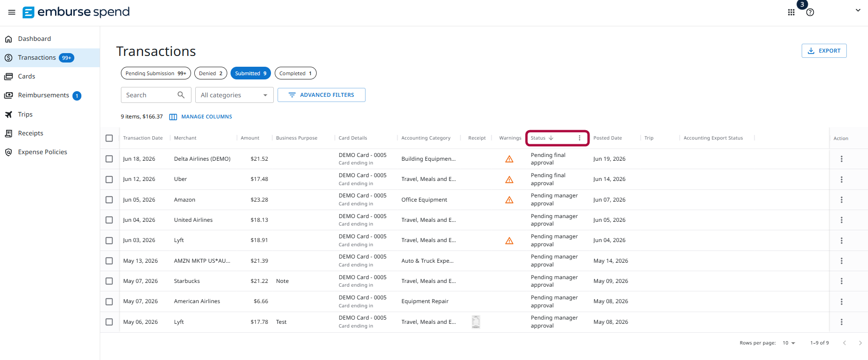The image size is (868, 360).
Task: Sort by Amount column header
Action: [250, 138]
